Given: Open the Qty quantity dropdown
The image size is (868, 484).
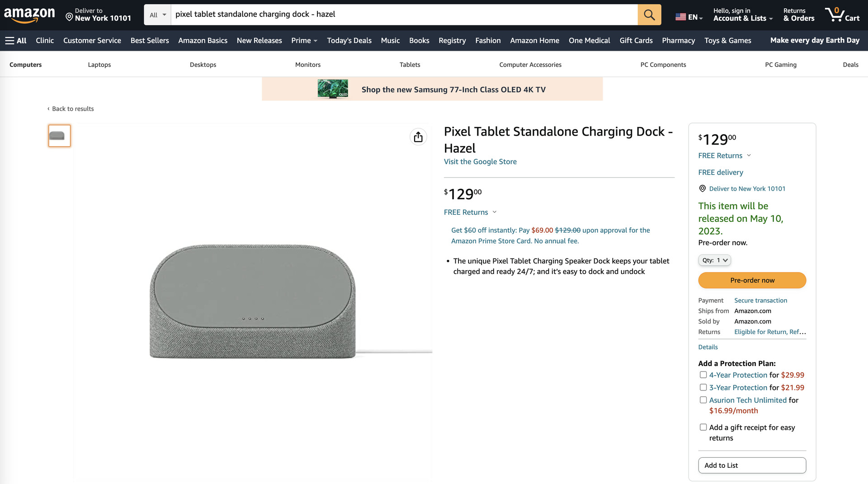Looking at the screenshot, I should (x=714, y=260).
